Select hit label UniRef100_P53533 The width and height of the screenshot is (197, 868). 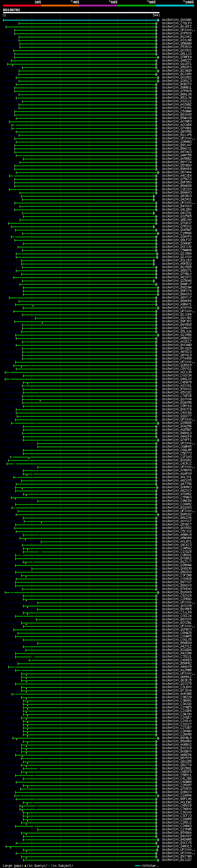[x=177, y=47]
